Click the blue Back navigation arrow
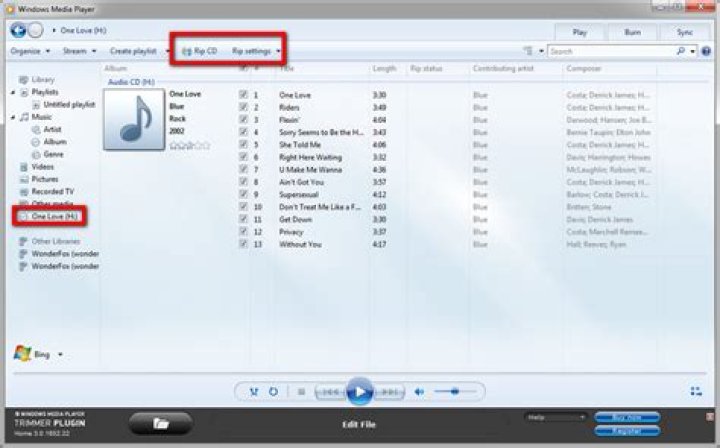This screenshot has height=448, width=720. click(x=18, y=31)
